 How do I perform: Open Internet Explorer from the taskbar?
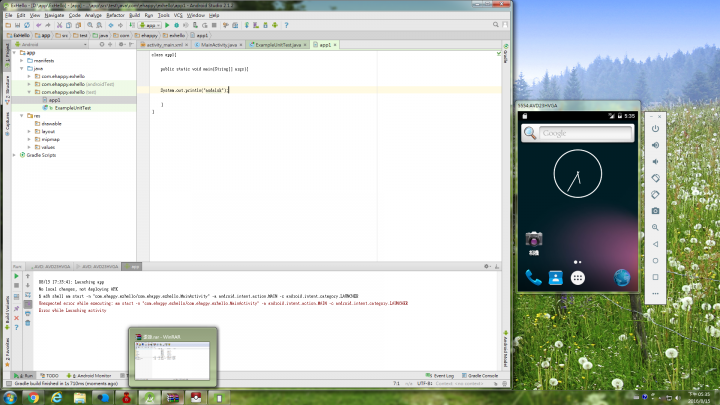click(56, 398)
